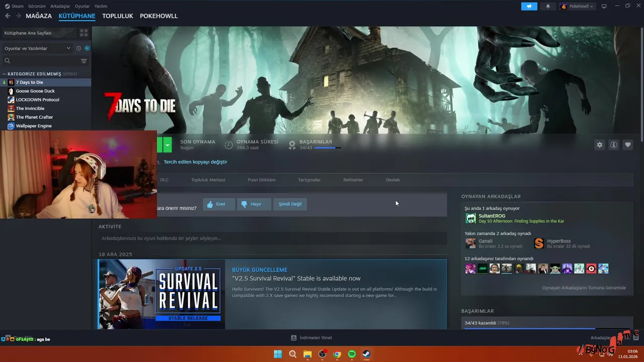This screenshot has width=644, height=362.
Task: Recommend the game with Evet button
Action: [x=219, y=204]
